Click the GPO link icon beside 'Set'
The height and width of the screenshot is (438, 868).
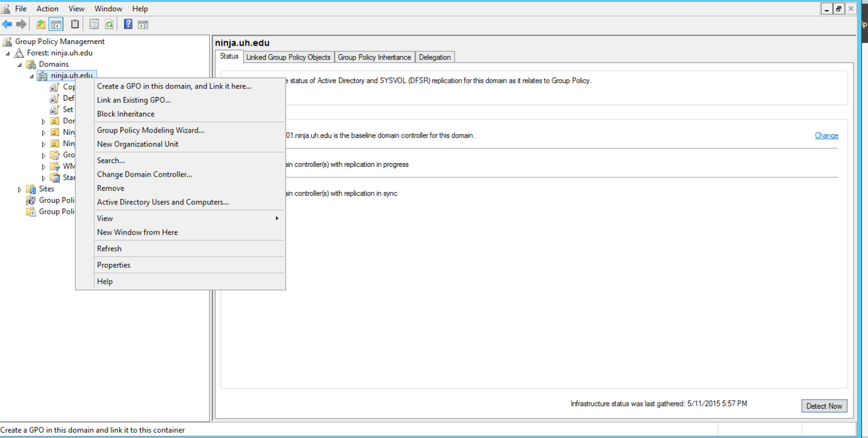pyautogui.click(x=55, y=110)
